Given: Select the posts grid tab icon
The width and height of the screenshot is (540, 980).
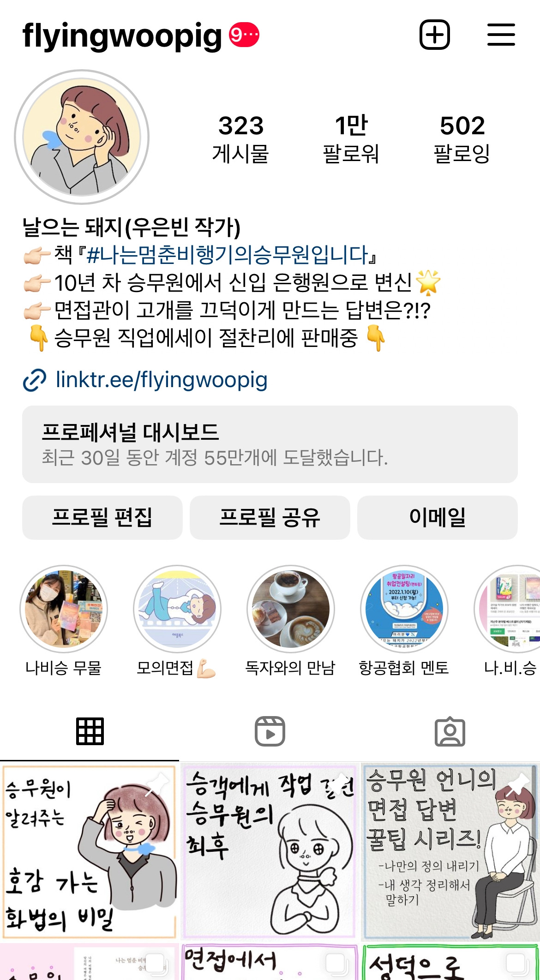Looking at the screenshot, I should click(x=90, y=731).
